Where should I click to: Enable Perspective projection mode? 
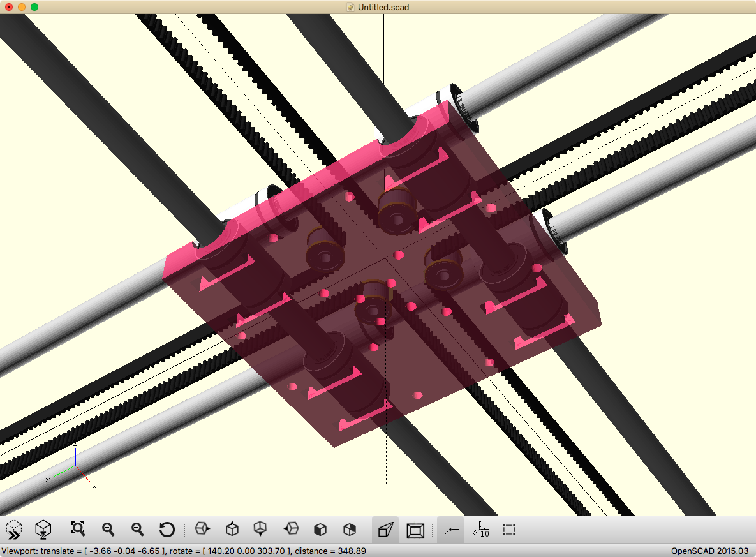click(385, 529)
